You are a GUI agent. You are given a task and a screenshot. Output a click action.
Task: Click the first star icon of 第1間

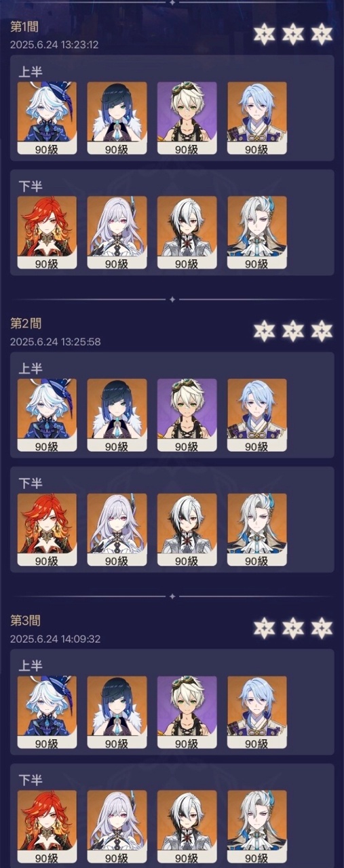pos(263,34)
